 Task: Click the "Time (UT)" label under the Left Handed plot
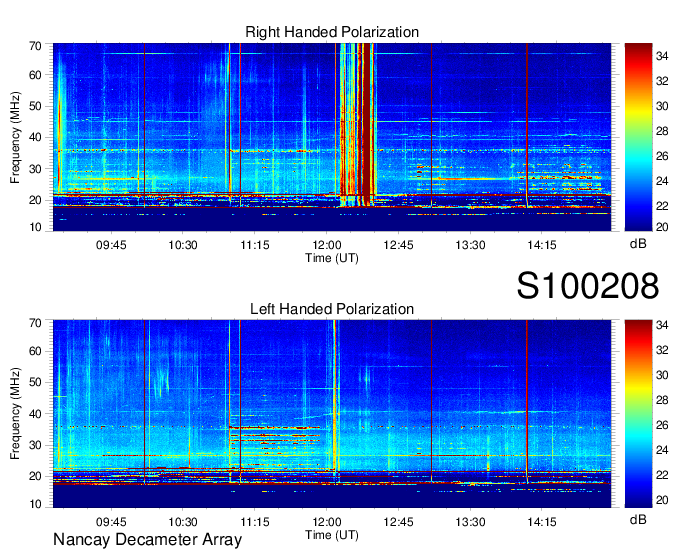332,535
